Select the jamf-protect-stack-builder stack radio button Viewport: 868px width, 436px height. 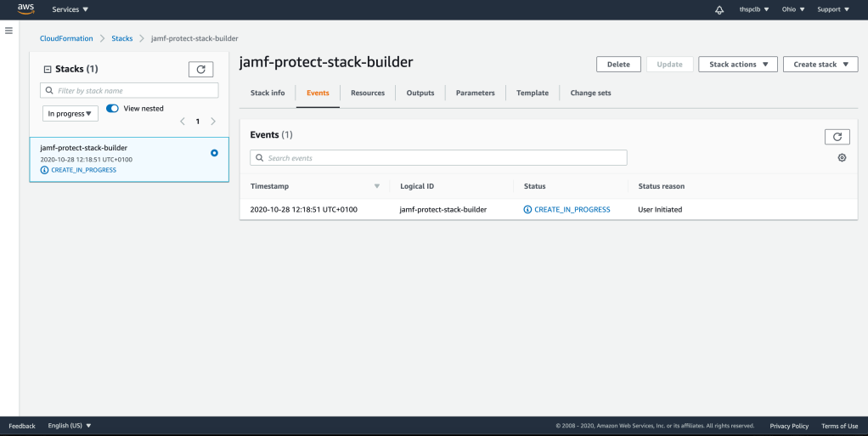pyautogui.click(x=214, y=153)
